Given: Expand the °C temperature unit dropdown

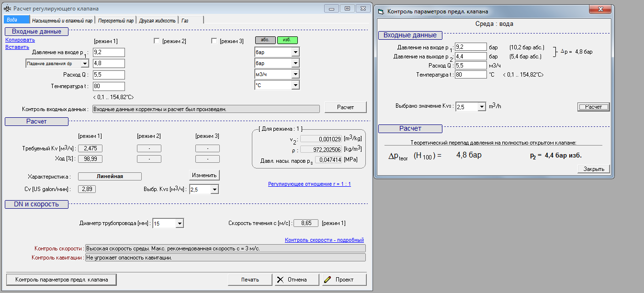Looking at the screenshot, I should pos(295,85).
